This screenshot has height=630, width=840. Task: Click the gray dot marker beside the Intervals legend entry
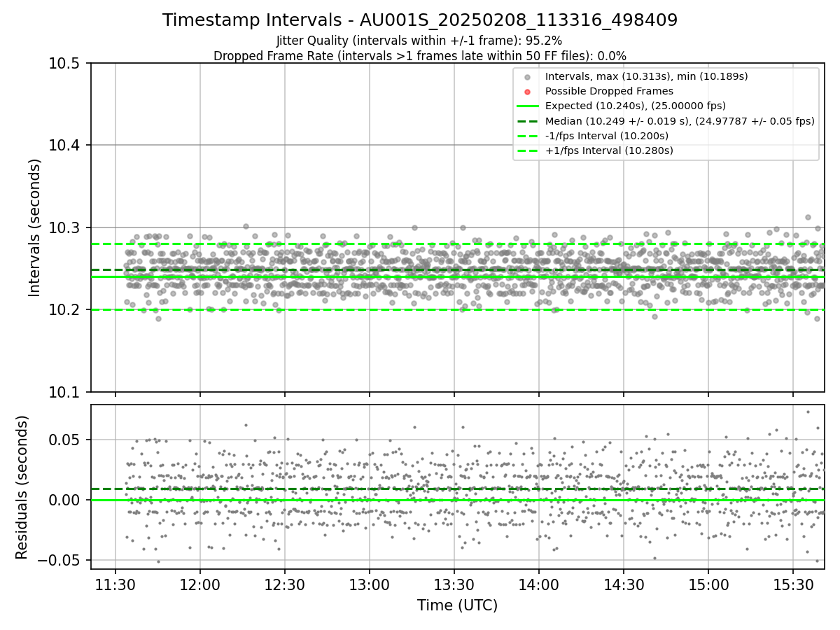[x=528, y=77]
